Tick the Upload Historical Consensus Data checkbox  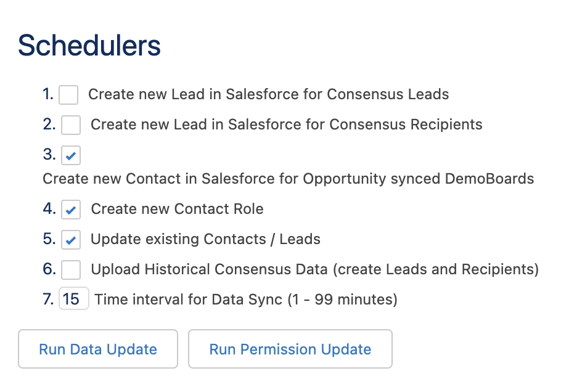click(x=71, y=270)
